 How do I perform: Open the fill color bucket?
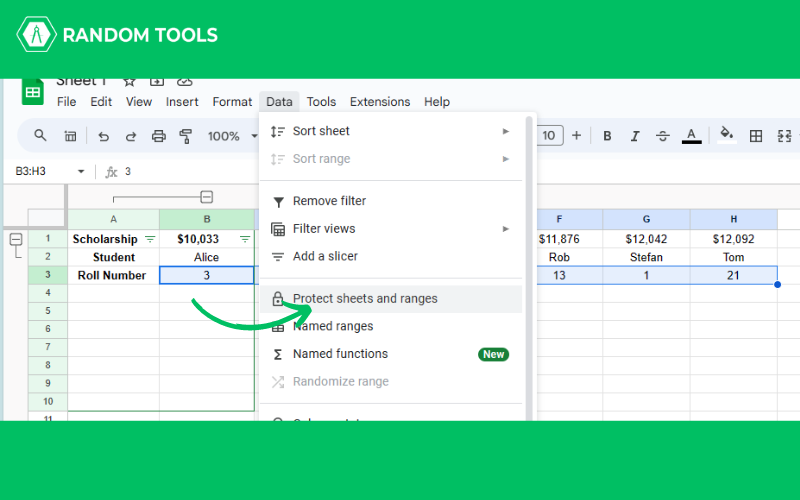point(727,135)
